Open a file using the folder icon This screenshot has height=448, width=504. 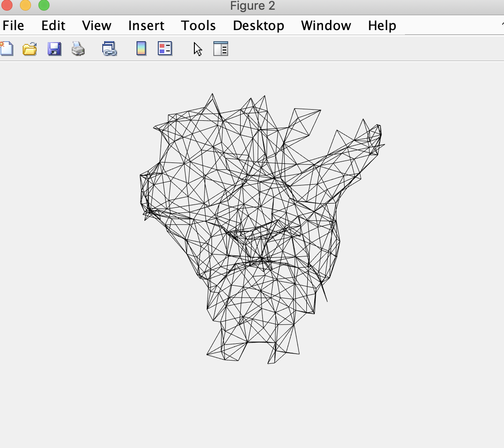click(x=30, y=49)
